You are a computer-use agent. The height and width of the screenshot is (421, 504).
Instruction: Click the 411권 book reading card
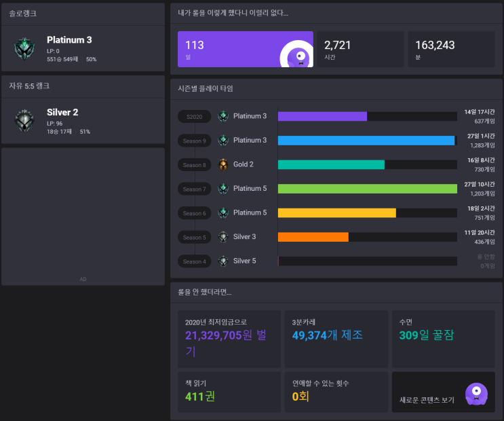click(x=229, y=392)
